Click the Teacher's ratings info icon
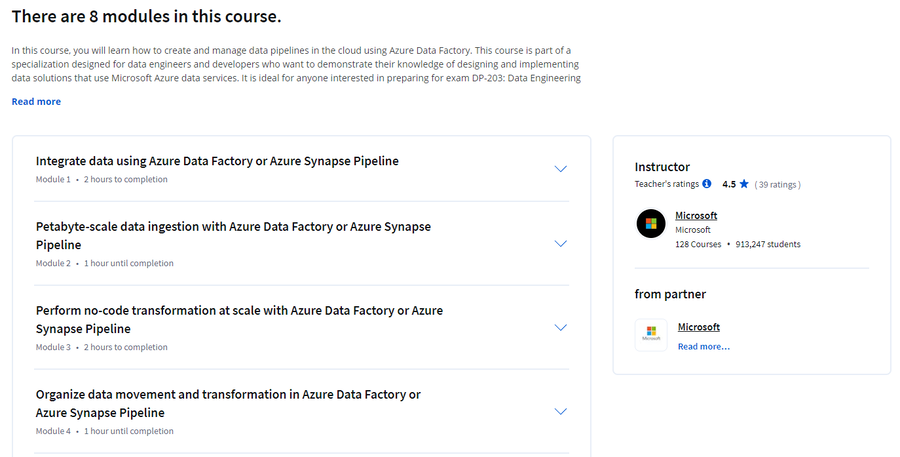 pyautogui.click(x=707, y=184)
